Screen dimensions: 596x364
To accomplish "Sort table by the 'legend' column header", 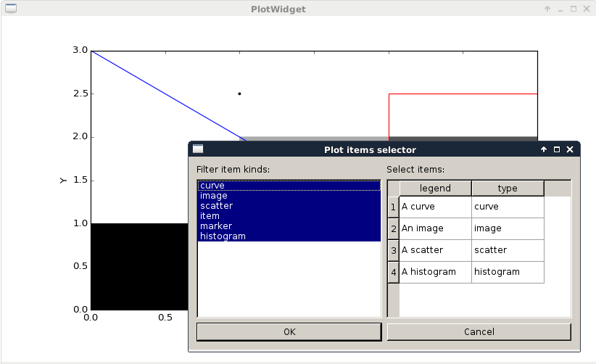I will point(435,189).
